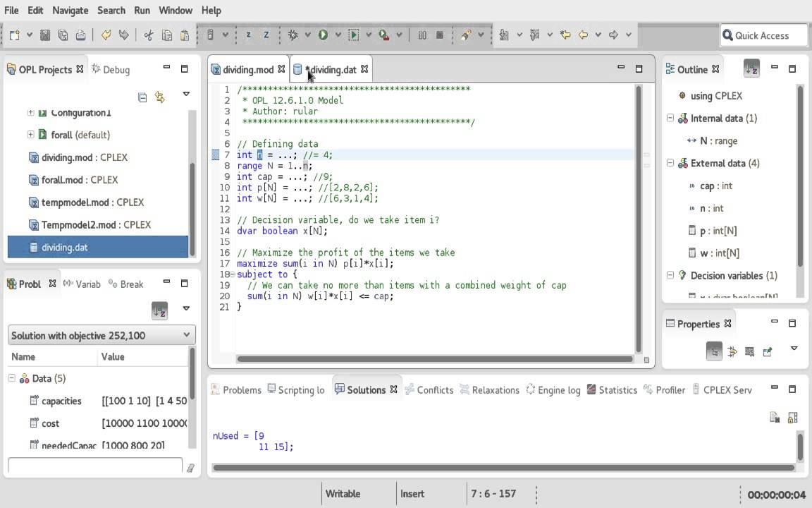Select cap : int in Outline
This screenshot has width=812, height=508.
pos(716,186)
